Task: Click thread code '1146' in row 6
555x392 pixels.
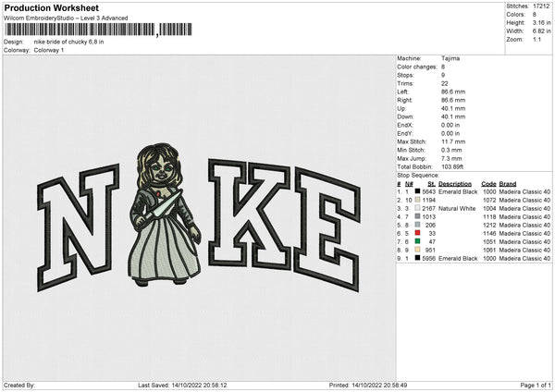Action: (489, 234)
